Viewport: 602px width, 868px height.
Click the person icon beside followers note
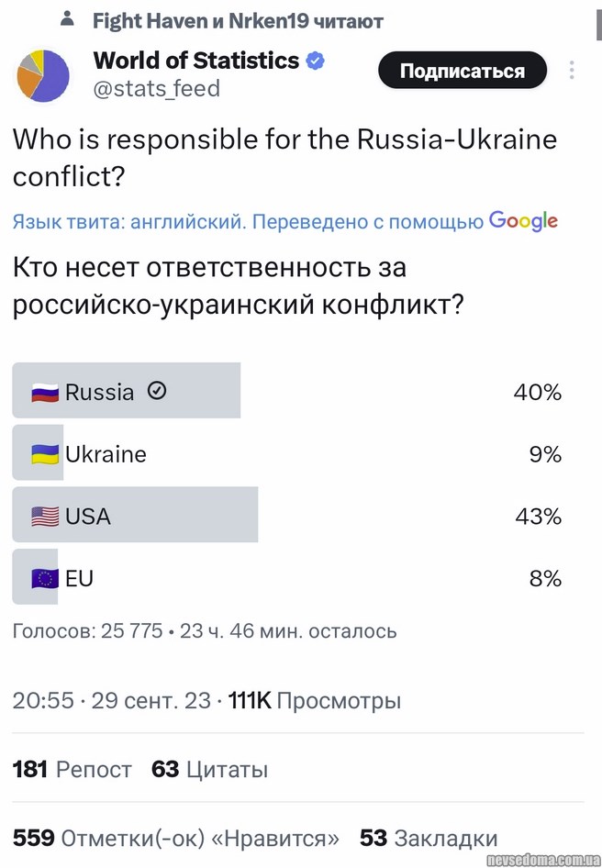[68, 18]
